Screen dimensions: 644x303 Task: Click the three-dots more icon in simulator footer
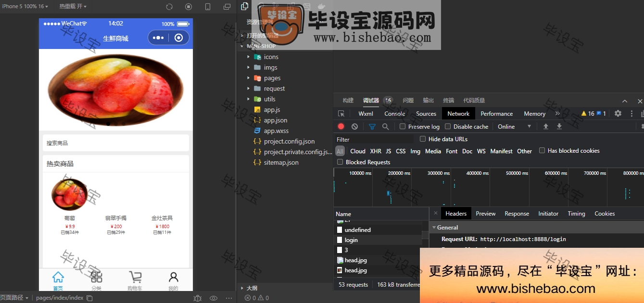coord(229,298)
